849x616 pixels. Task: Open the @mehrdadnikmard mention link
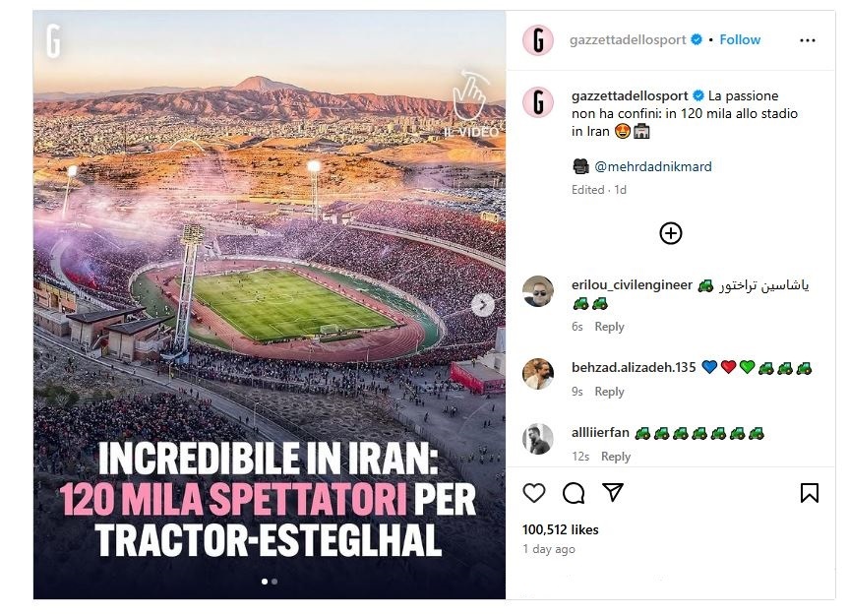652,166
